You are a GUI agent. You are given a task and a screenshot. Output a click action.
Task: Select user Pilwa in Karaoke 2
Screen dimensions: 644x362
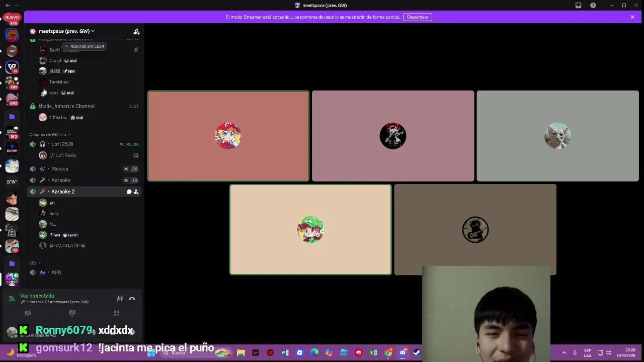55,235
